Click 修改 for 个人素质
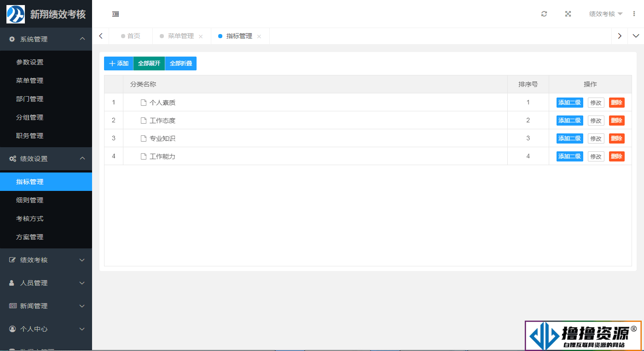The image size is (644, 351). pyautogui.click(x=596, y=103)
